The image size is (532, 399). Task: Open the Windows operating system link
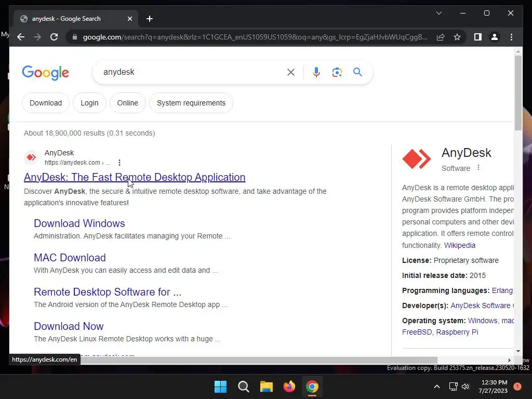point(483,321)
